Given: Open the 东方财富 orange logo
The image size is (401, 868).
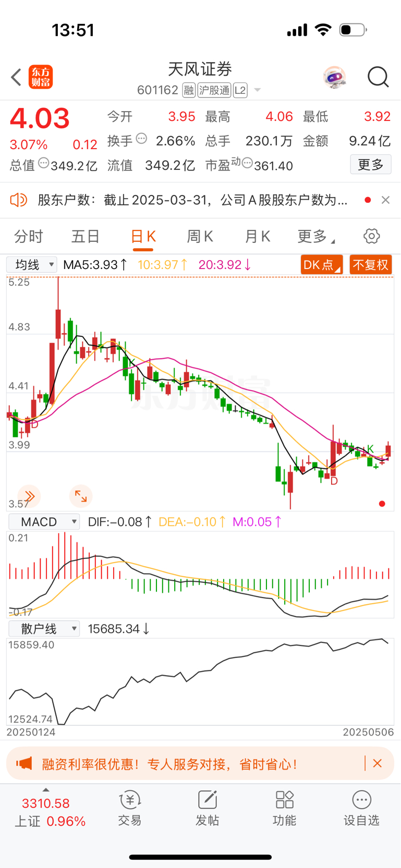Looking at the screenshot, I should [41, 77].
